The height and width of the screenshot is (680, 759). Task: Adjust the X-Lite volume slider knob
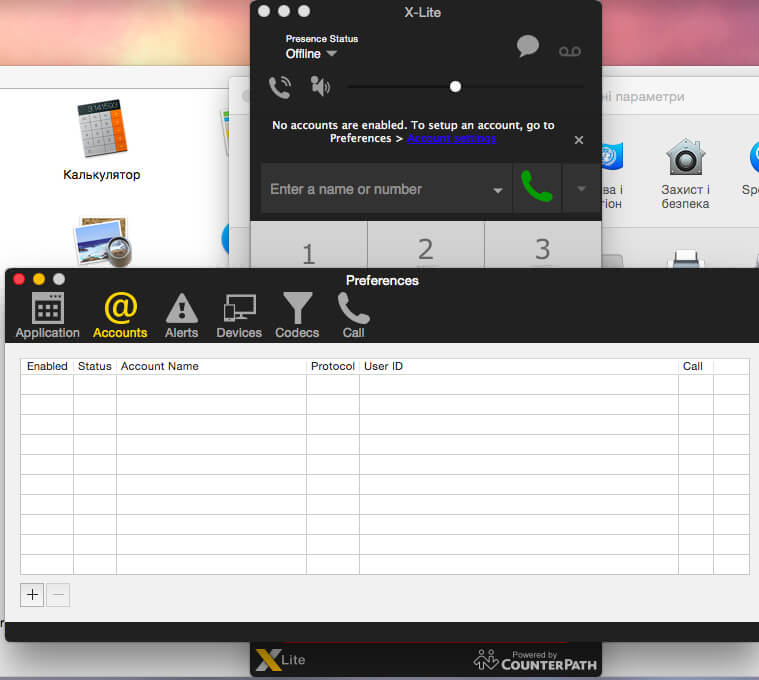(x=455, y=87)
